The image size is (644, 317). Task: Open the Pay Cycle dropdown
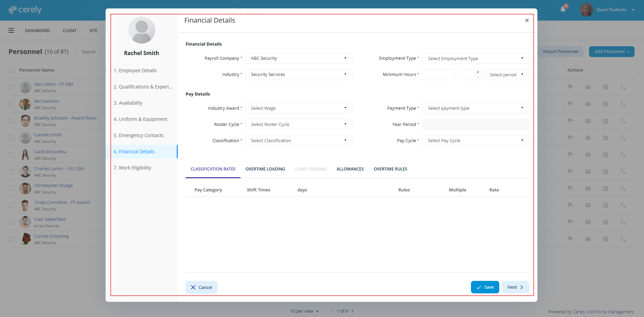click(476, 140)
